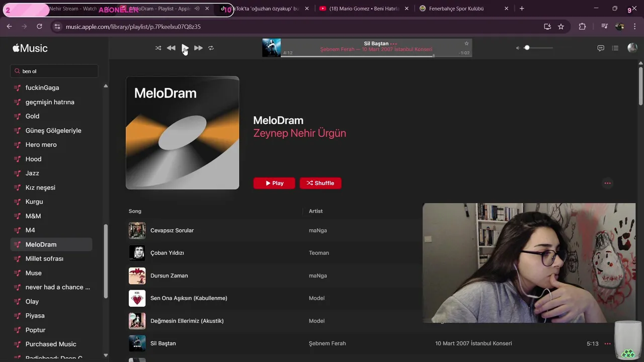Open the Teoman artist link
This screenshot has width=644, height=362.
click(x=319, y=253)
